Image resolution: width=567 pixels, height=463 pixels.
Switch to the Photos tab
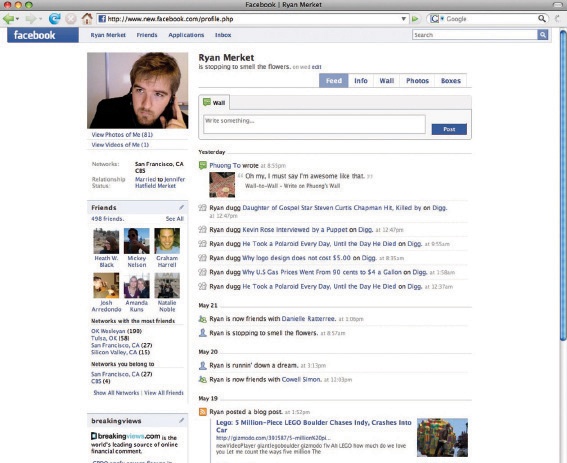pyautogui.click(x=417, y=81)
